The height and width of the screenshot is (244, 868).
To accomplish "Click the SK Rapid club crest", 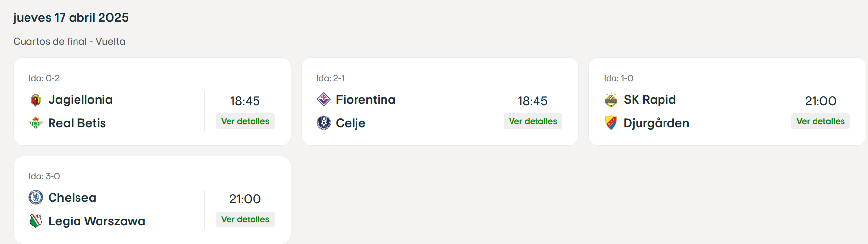I will coord(611,100).
